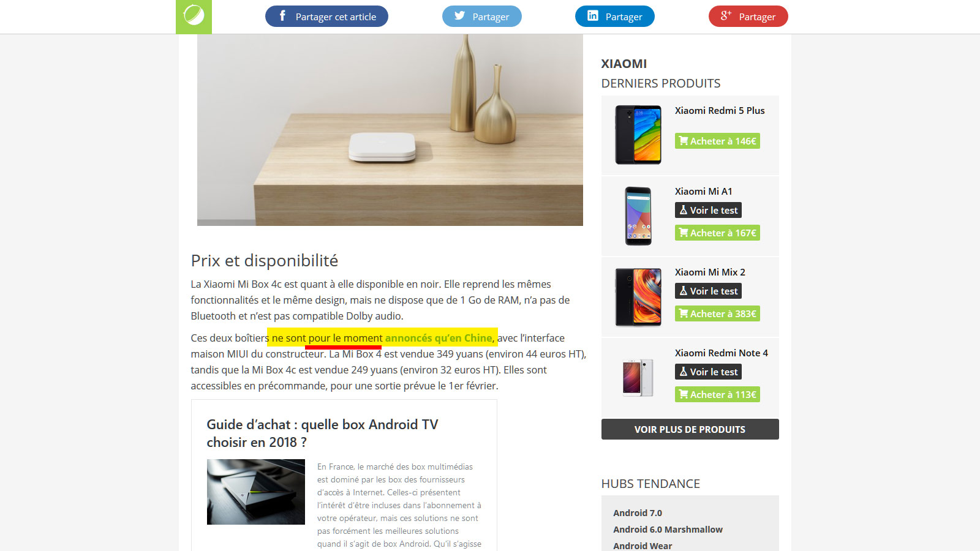Share article via Facebook icon button
This screenshot has height=551, width=980.
pyautogui.click(x=326, y=17)
